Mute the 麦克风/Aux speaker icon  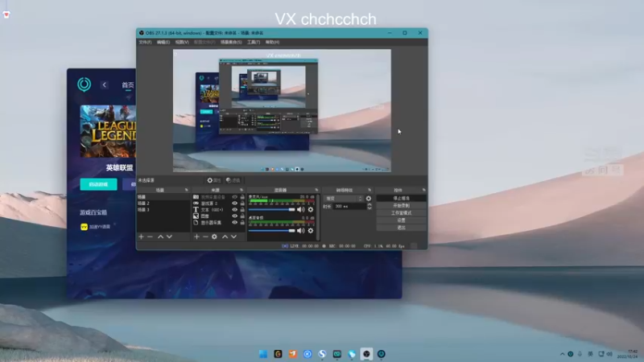click(301, 210)
